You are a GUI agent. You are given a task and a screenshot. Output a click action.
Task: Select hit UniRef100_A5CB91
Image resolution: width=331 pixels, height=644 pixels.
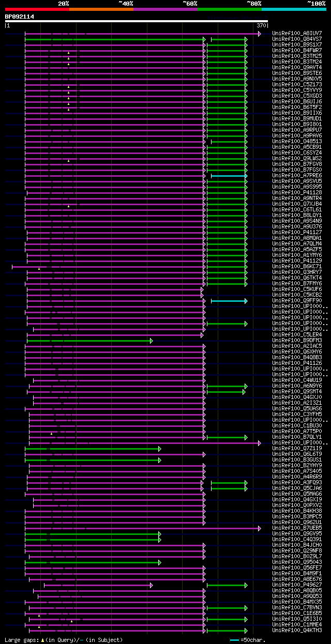[x=297, y=147]
